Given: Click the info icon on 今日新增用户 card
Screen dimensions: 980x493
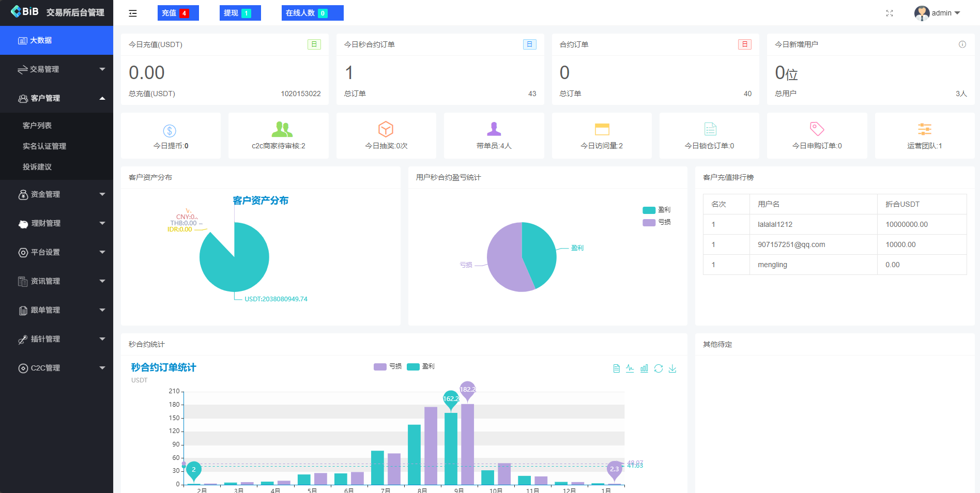Looking at the screenshot, I should [x=962, y=44].
